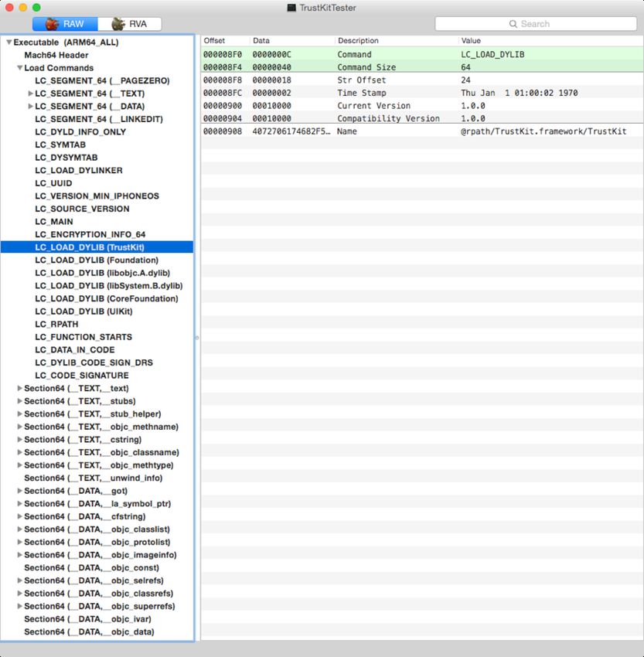Expand Section64 (__DATA,__got)
The width and height of the screenshot is (644, 657).
point(19,491)
